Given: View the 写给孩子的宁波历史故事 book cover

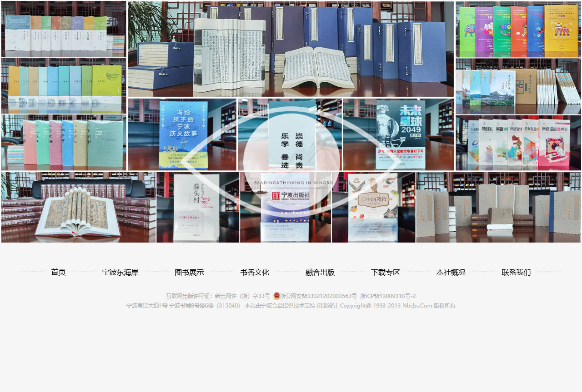Looking at the screenshot, I should (x=182, y=134).
